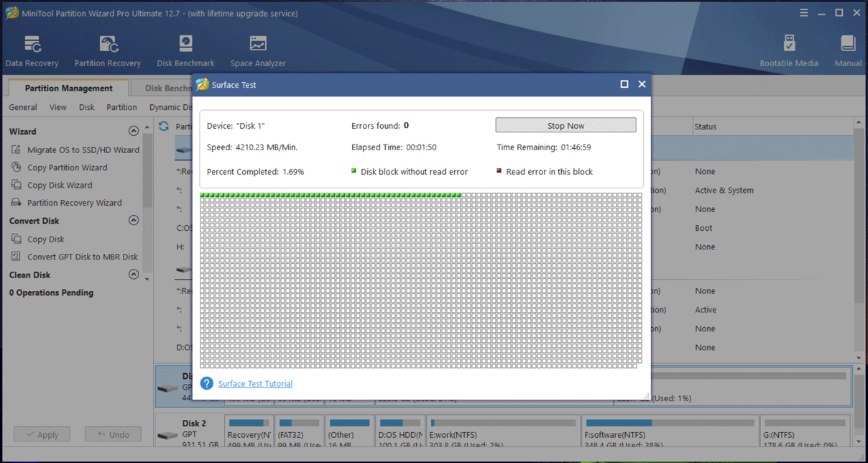Open the Data Recovery tool
The width and height of the screenshot is (868, 463).
(32, 52)
